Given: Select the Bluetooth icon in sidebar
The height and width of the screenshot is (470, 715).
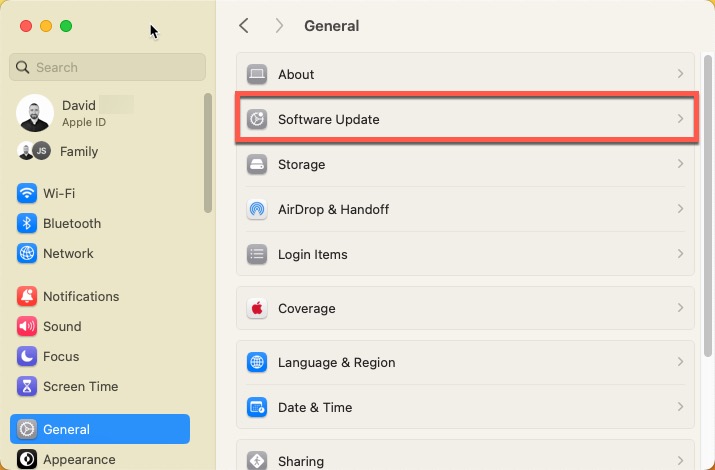Looking at the screenshot, I should click(x=27, y=223).
